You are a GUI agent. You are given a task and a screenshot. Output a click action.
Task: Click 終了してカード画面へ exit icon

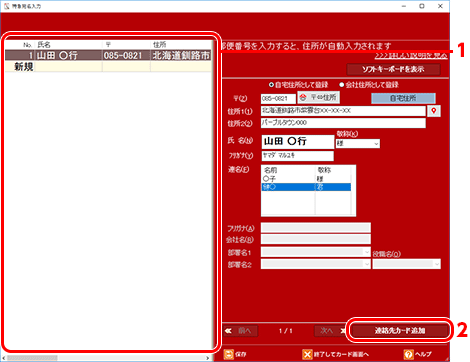pos(307,354)
